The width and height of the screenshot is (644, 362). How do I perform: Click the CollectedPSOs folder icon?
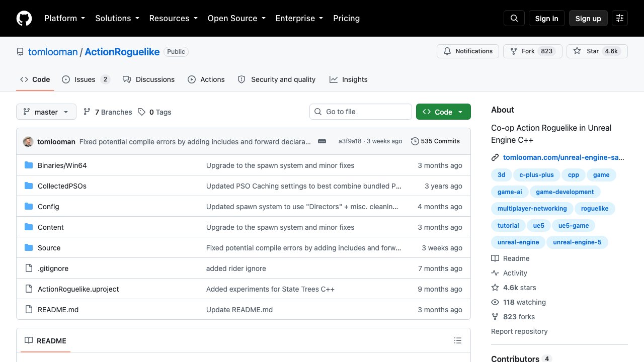(x=29, y=186)
